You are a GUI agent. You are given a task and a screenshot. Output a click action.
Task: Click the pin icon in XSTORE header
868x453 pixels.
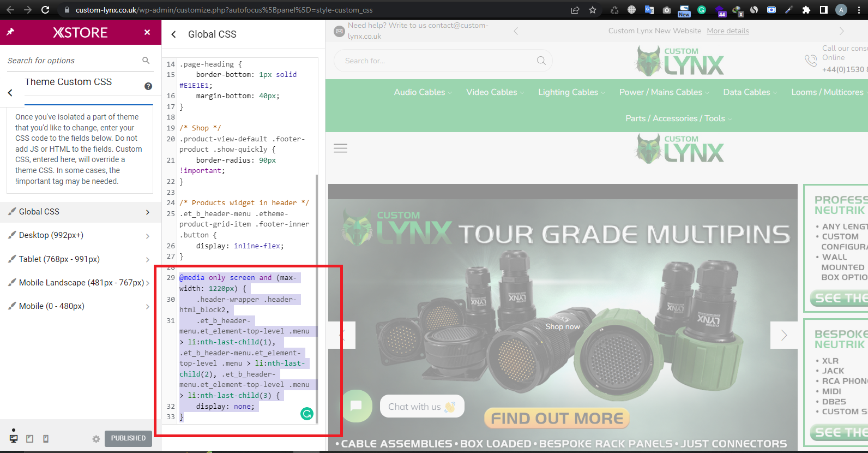pos(10,32)
